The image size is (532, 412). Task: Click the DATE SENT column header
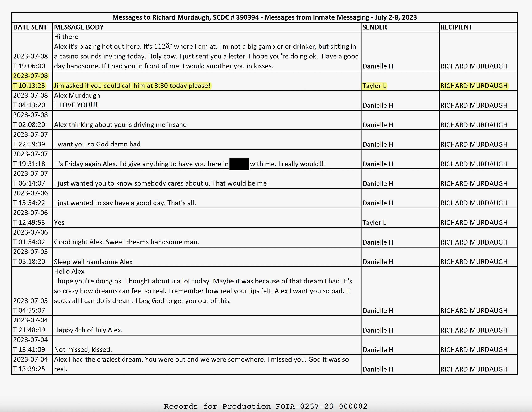click(30, 27)
